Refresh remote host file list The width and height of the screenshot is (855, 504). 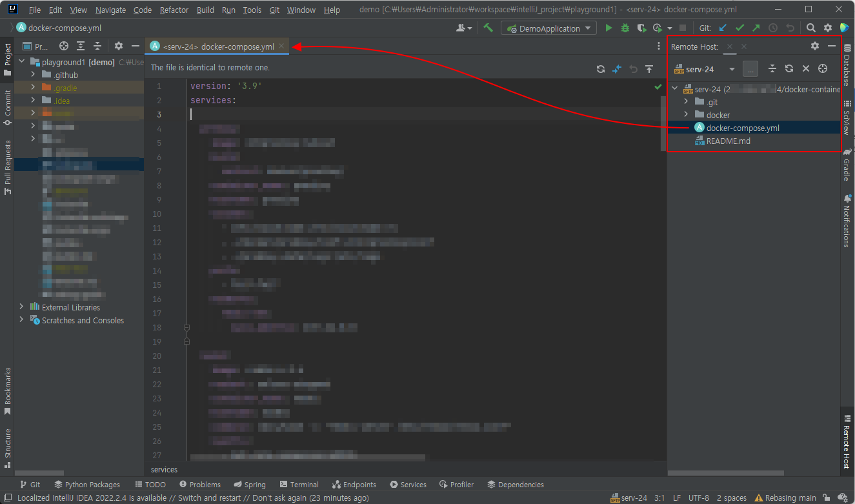click(x=789, y=68)
